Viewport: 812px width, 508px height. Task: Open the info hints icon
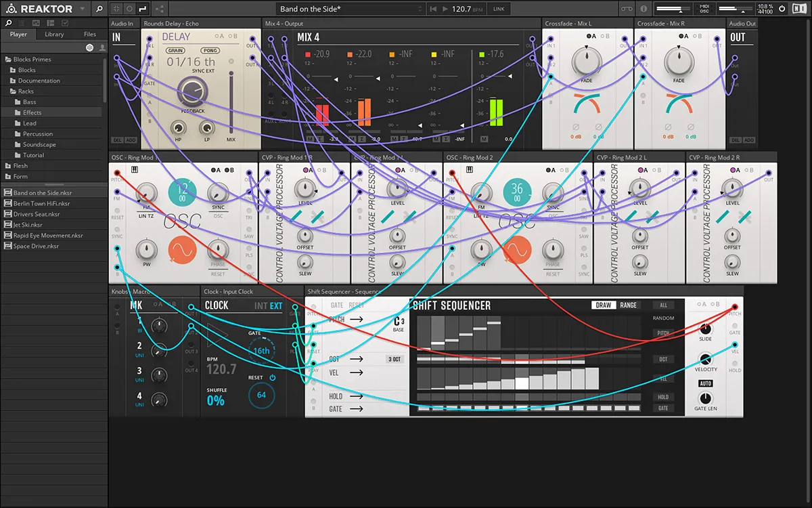click(x=644, y=9)
